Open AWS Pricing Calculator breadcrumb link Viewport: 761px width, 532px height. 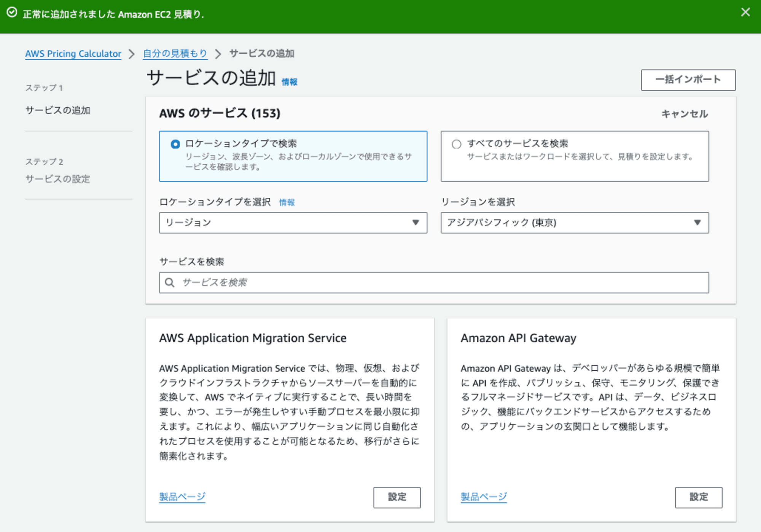[73, 54]
